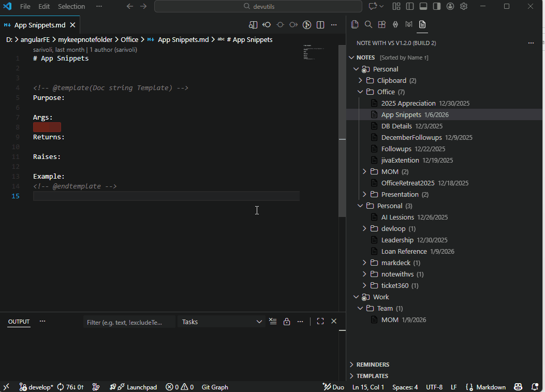Click Git Graph in the status bar
Image resolution: width=545 pixels, height=392 pixels.
pos(215,387)
